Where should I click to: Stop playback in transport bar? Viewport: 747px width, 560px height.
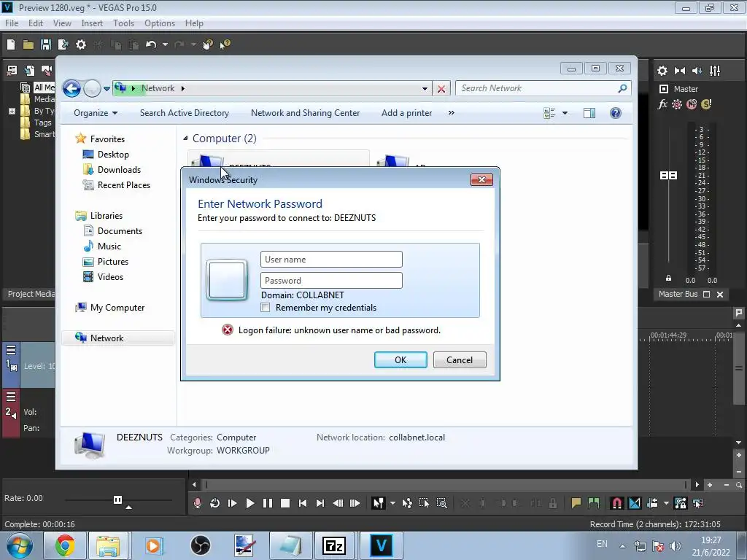(285, 503)
